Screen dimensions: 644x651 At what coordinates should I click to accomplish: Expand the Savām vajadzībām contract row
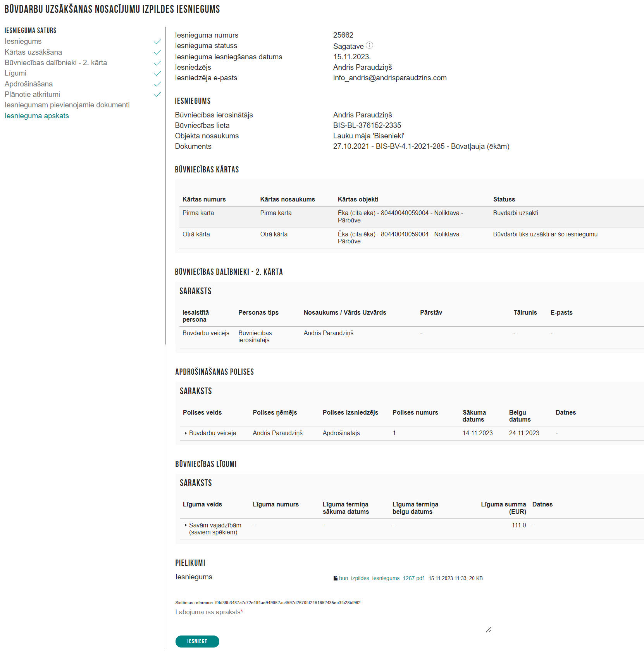(x=186, y=525)
